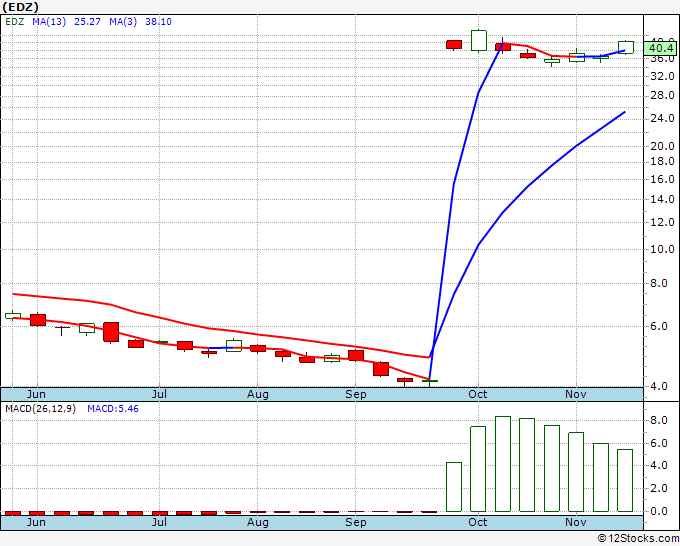Viewport: 680px width, 546px height.
Task: Click the MA(3) legend label
Action: (123, 21)
